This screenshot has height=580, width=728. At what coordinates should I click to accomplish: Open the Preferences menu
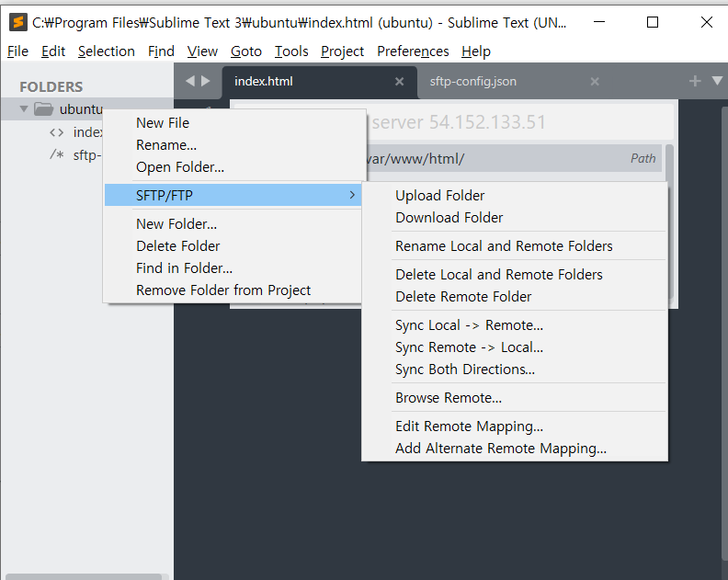[413, 51]
